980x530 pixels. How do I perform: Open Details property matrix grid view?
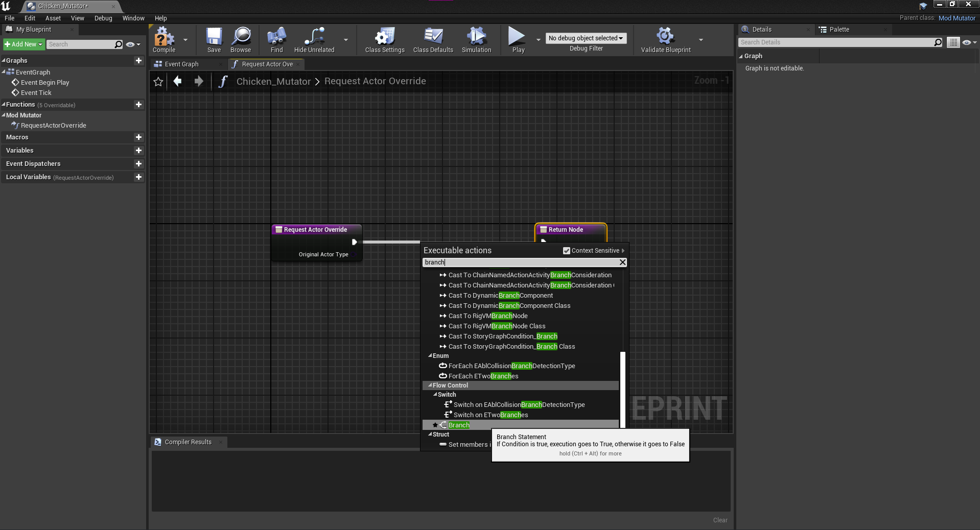953,42
